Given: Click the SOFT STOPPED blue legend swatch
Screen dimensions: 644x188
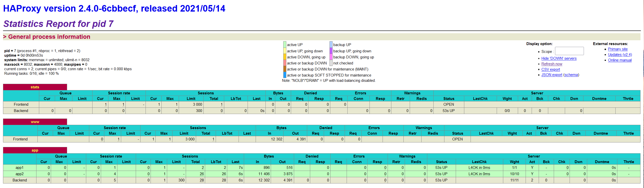Looking at the screenshot, I should point(285,75).
